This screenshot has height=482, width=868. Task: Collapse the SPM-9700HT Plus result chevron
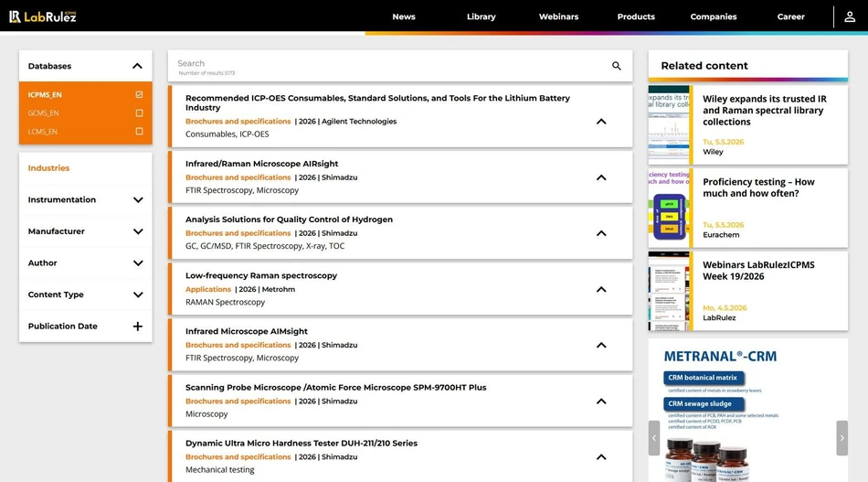(601, 402)
